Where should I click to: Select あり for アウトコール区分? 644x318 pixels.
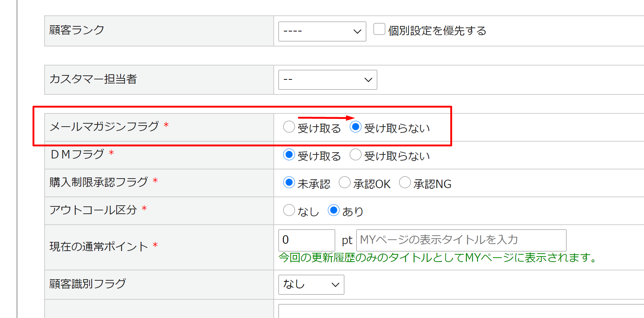[x=334, y=210]
